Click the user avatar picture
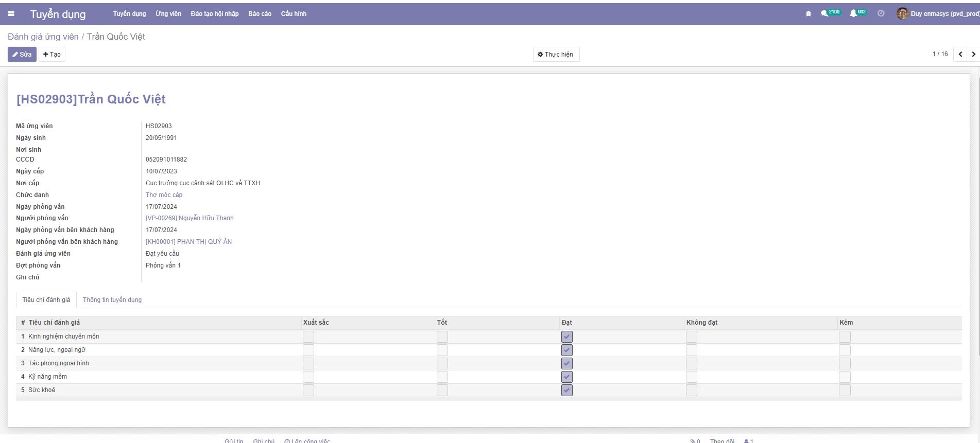Viewport: 980px width, 443px height. coord(902,14)
